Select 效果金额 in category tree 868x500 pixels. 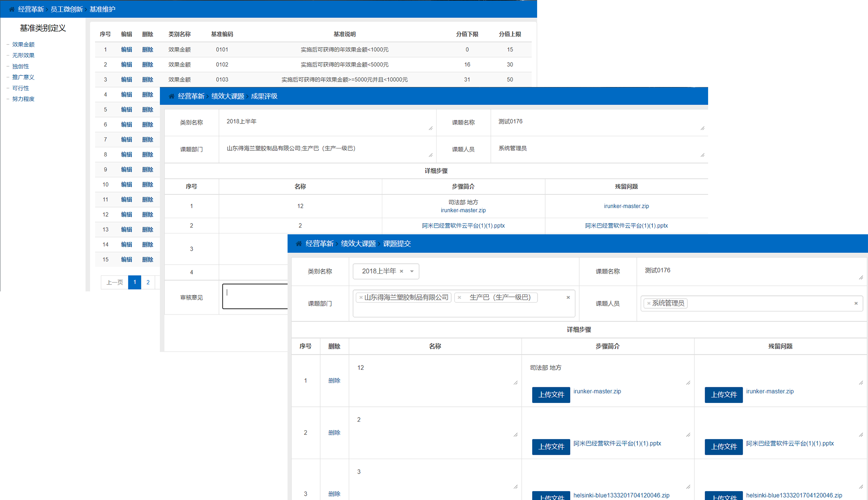23,44
